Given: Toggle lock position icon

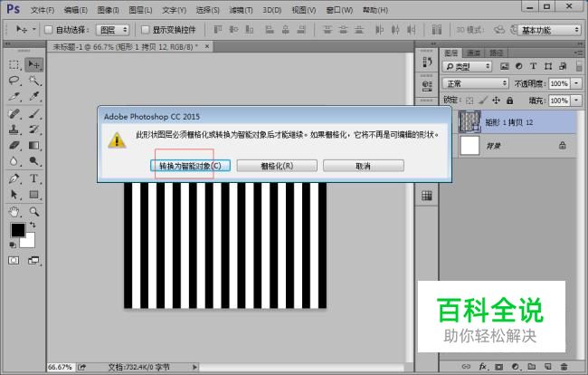Looking at the screenshot, I should pyautogui.click(x=496, y=101).
